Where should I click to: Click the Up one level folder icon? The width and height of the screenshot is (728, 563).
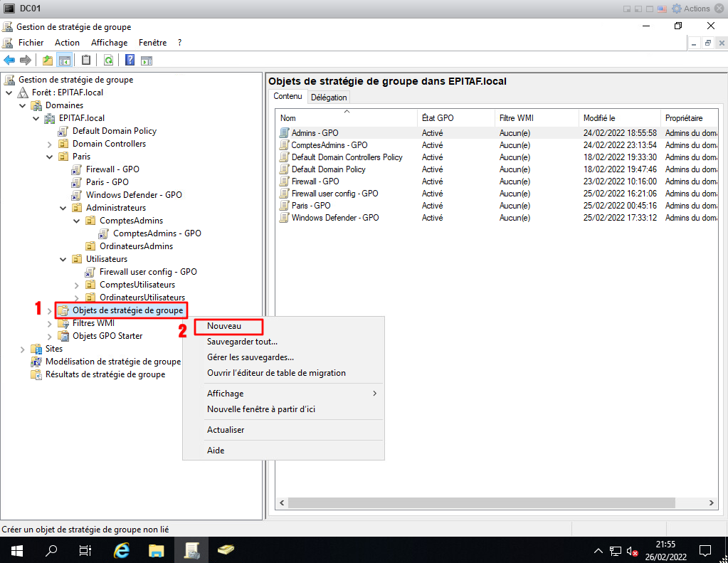point(48,60)
